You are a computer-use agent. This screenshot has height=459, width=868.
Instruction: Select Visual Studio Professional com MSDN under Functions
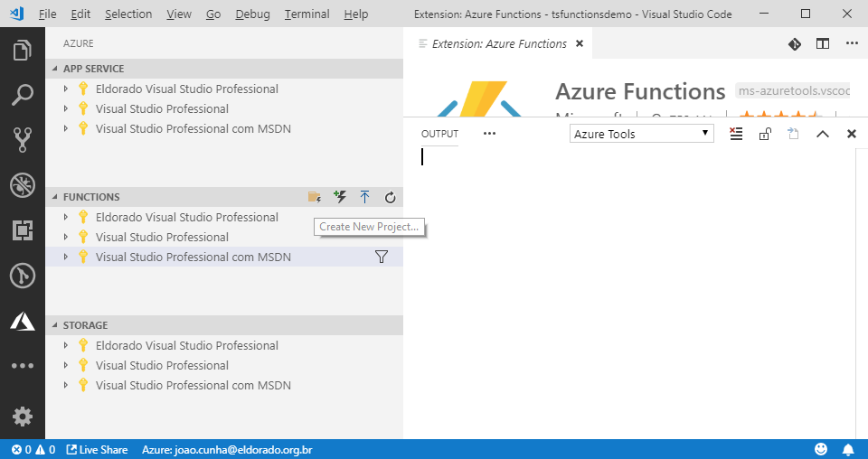(224, 257)
